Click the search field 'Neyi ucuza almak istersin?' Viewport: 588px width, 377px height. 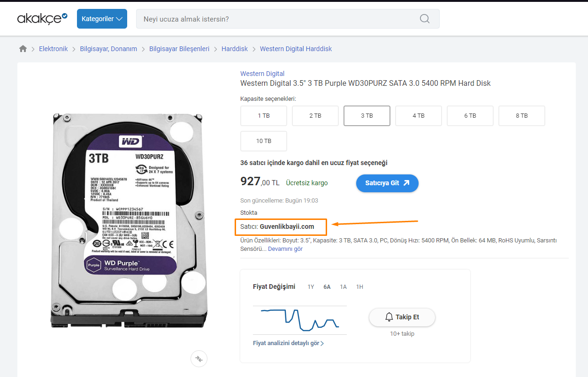coord(288,19)
